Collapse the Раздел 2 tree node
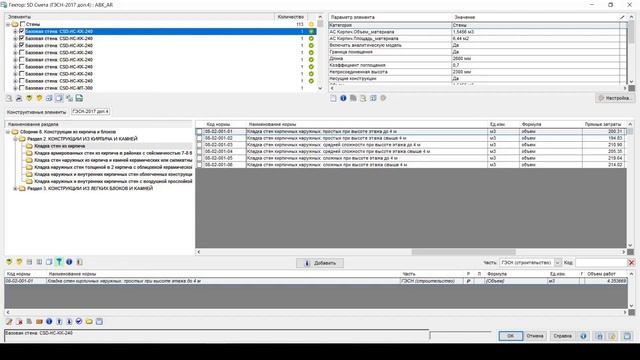Viewport: 640px width, 360px height. 15,139
